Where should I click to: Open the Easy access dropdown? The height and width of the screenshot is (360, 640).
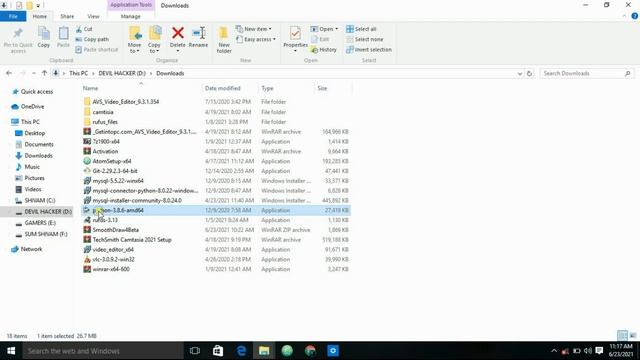point(256,39)
